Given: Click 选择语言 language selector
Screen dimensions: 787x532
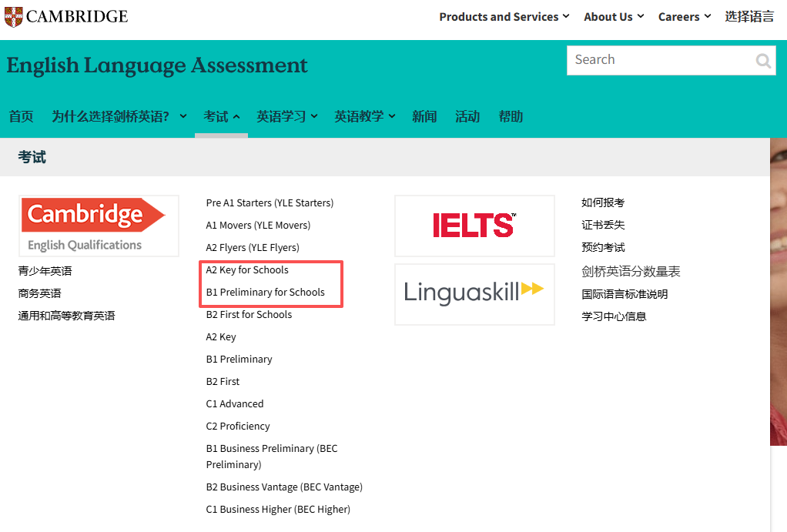Looking at the screenshot, I should coord(749,17).
